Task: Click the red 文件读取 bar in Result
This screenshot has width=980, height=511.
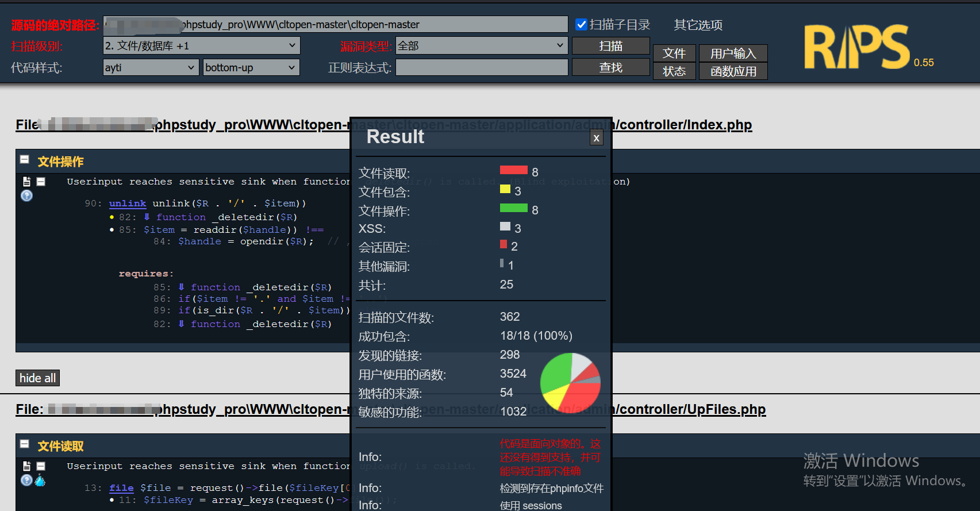Action: pyautogui.click(x=513, y=170)
